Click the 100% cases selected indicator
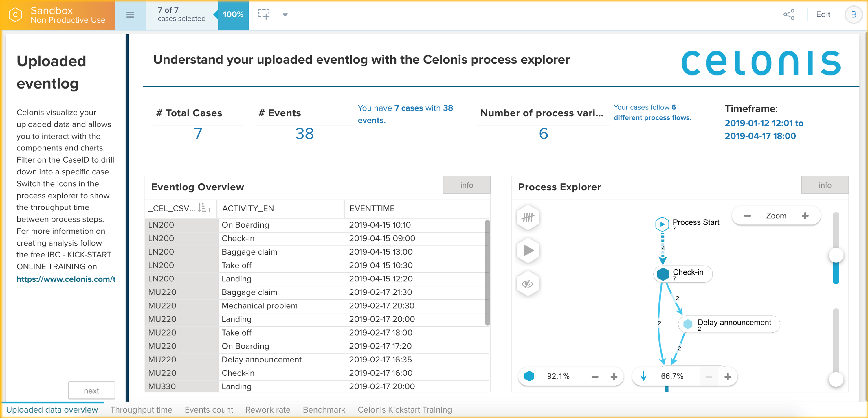 coord(233,15)
